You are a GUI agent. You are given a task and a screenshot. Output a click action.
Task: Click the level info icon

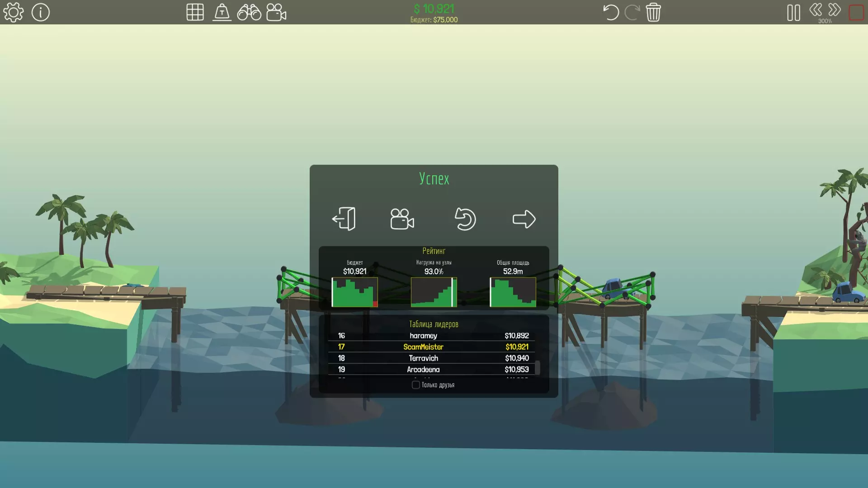coord(41,12)
